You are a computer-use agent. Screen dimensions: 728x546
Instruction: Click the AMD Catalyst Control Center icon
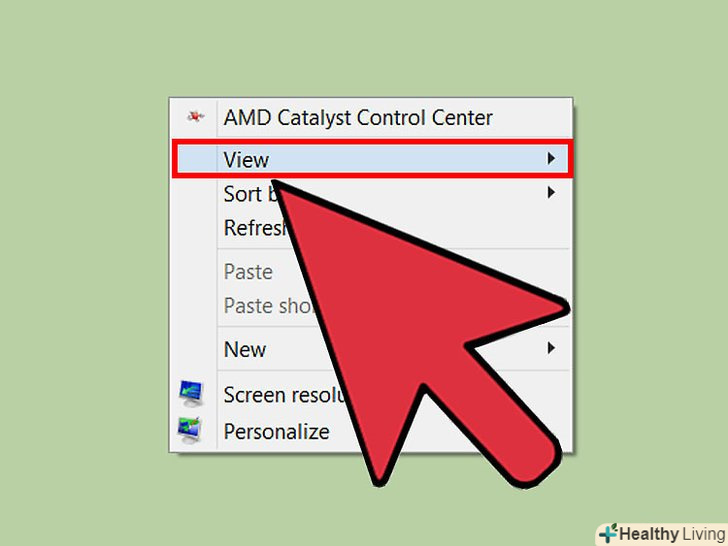195,116
